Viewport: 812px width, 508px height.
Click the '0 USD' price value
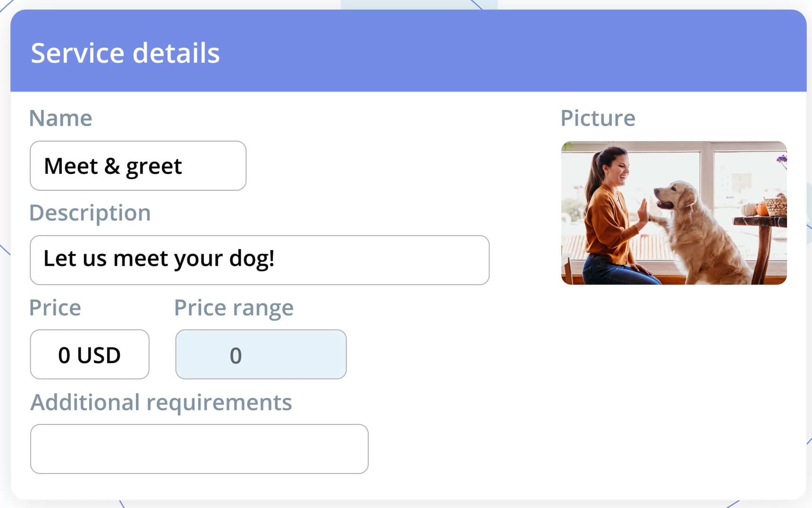tap(89, 355)
